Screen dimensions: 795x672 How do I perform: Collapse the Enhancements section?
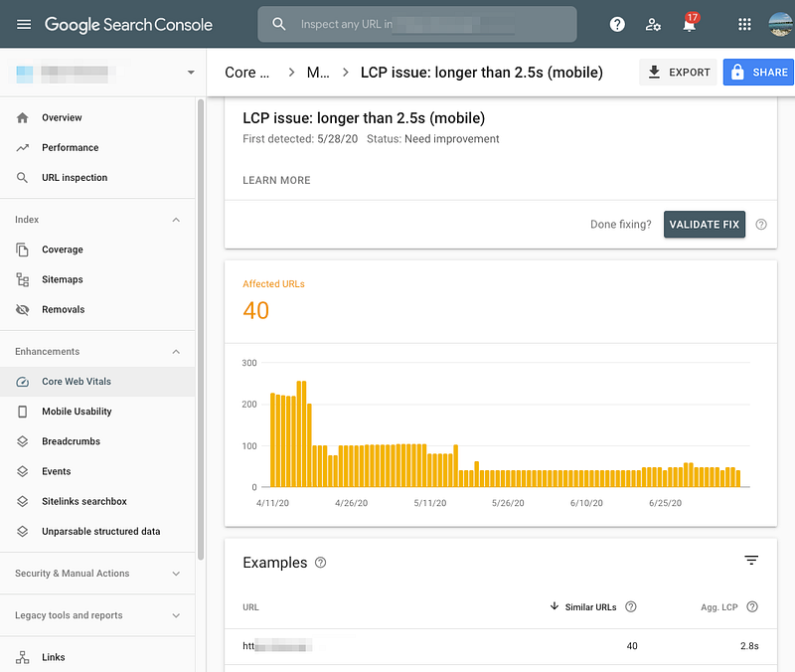[177, 352]
